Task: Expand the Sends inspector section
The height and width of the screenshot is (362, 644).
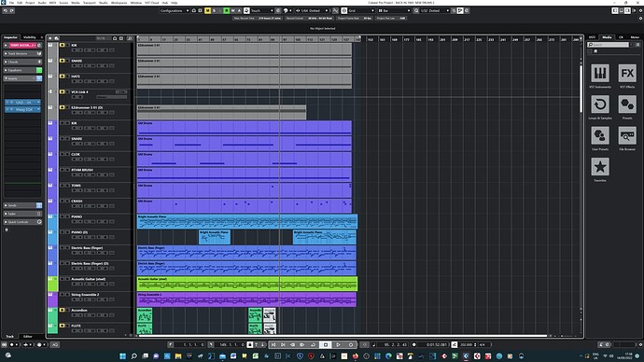Action: pos(22,205)
